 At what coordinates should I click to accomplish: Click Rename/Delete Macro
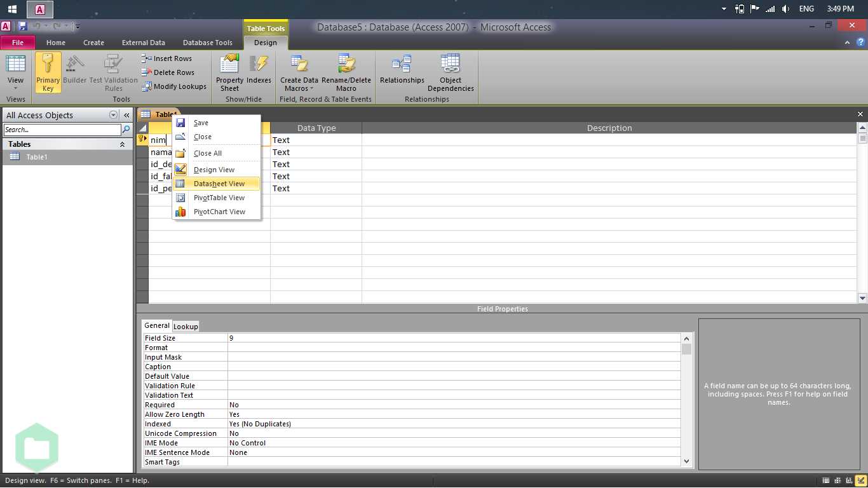346,72
